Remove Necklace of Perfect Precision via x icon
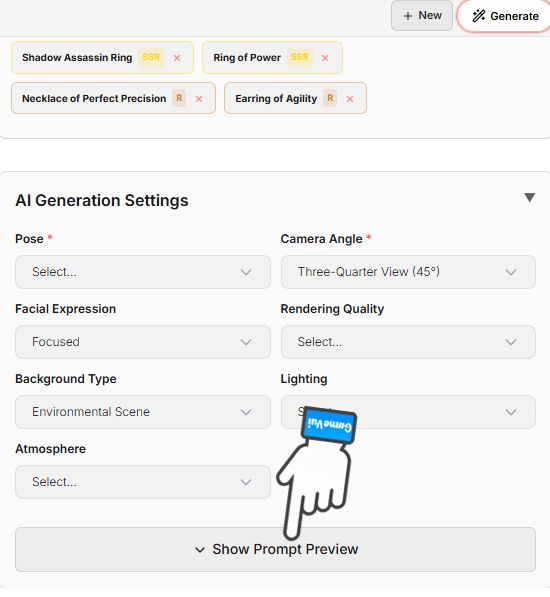The height and width of the screenshot is (597, 550). pos(199,99)
